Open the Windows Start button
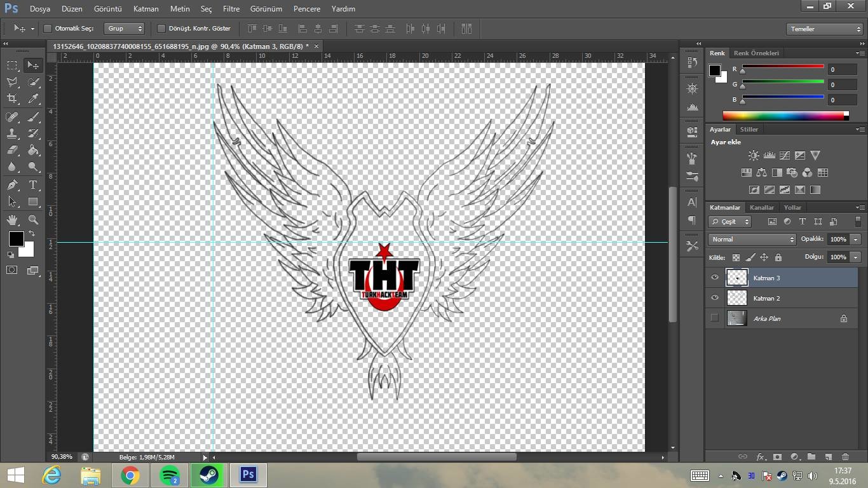This screenshot has height=488, width=868. point(16,475)
